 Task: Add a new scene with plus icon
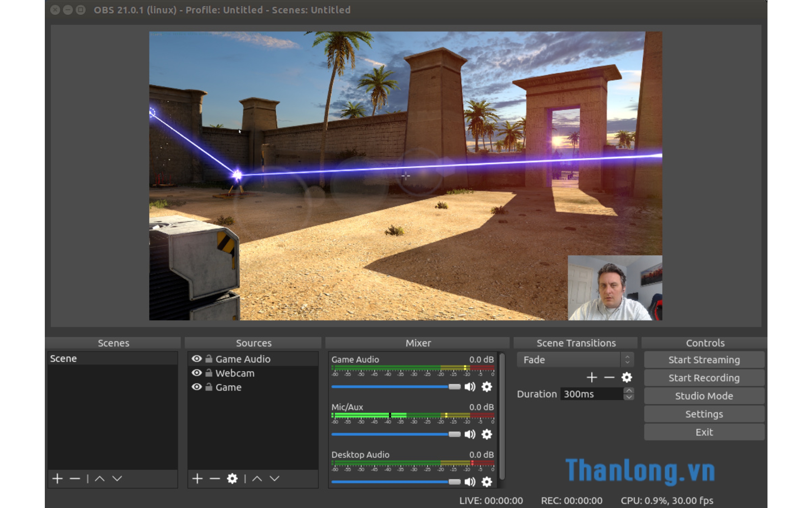click(x=57, y=478)
